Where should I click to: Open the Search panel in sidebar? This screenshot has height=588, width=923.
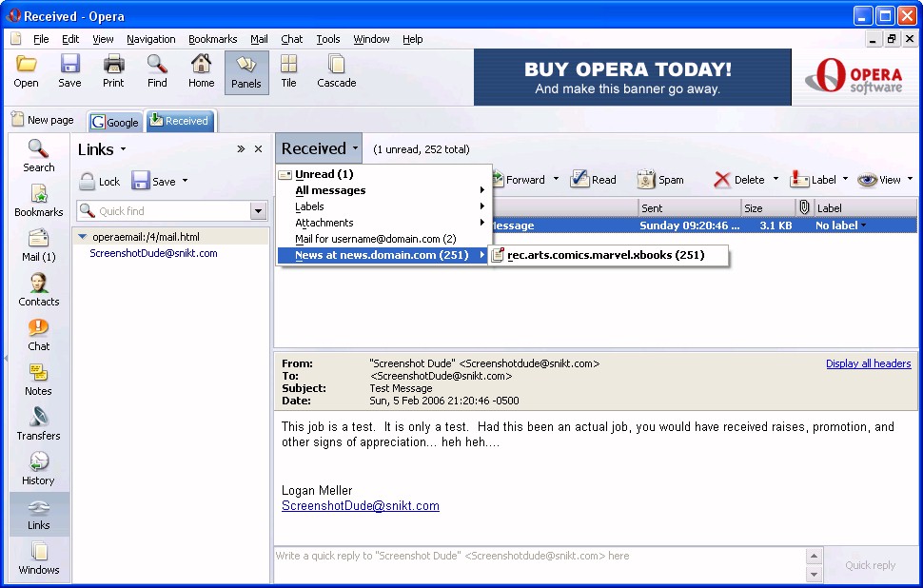38,157
